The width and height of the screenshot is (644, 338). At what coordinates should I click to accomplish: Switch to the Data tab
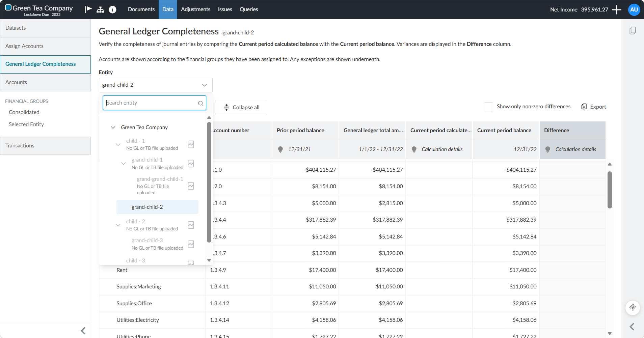coord(168,9)
